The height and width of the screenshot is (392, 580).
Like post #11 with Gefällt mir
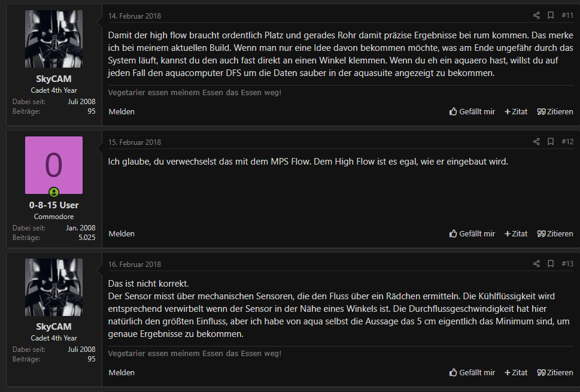[x=472, y=112]
